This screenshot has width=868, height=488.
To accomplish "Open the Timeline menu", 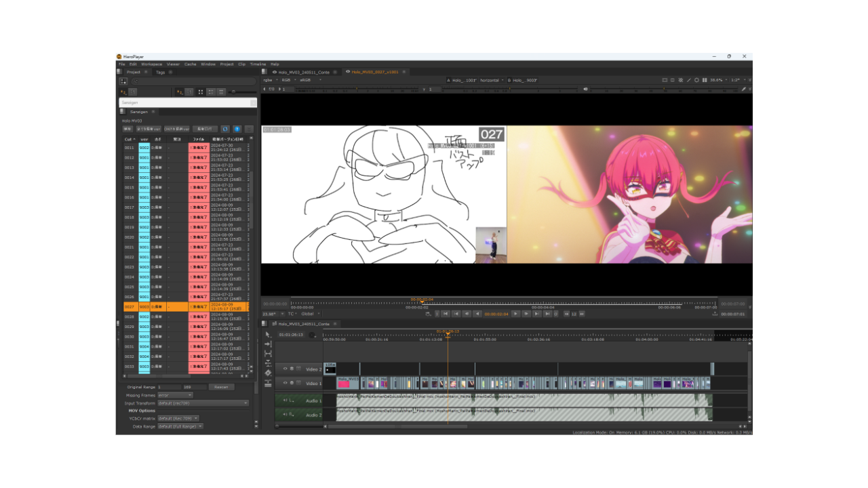I will 258,64.
